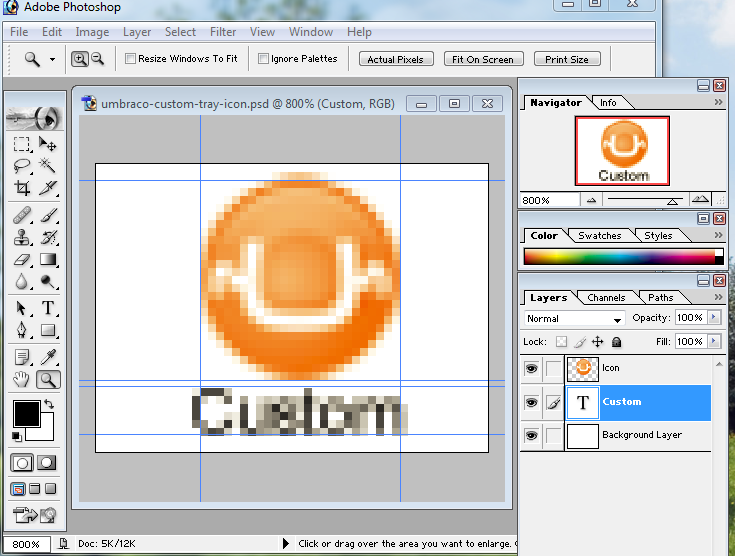The image size is (735, 556).
Task: Select the Healing Brush tool
Action: [x=22, y=216]
